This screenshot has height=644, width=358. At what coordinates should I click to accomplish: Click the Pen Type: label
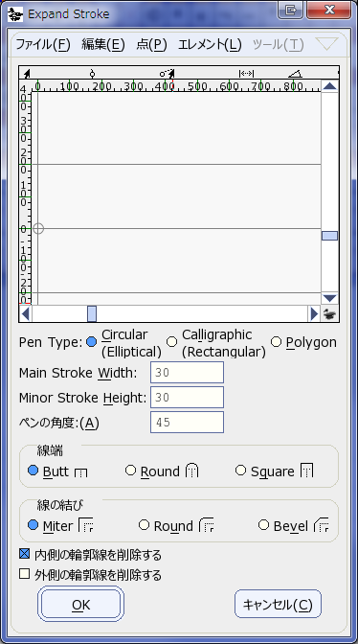tap(51, 342)
